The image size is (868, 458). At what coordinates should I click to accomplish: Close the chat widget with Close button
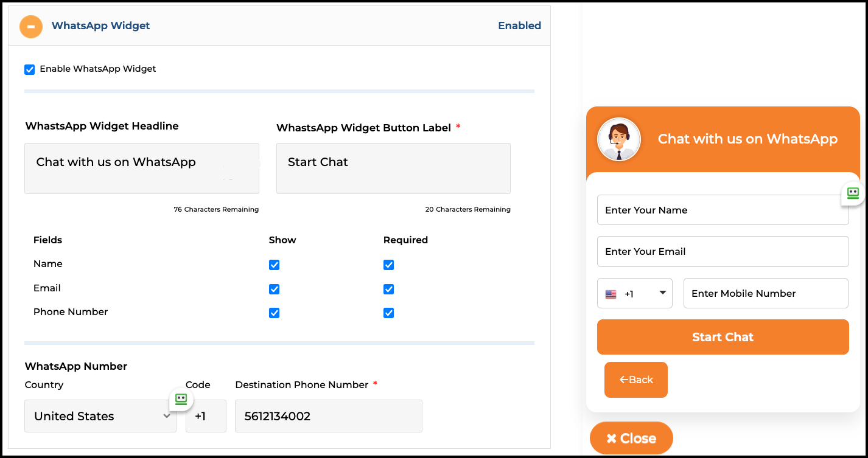(631, 438)
